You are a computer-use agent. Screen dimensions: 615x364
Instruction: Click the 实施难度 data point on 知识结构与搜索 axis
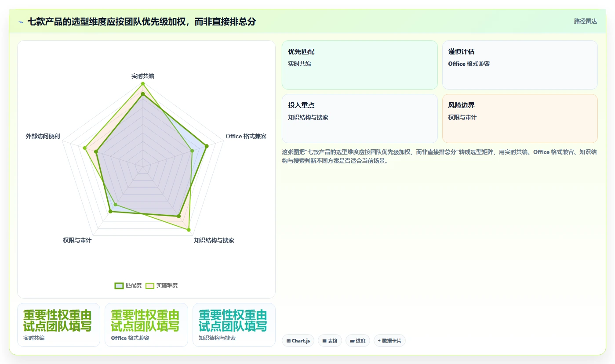[x=189, y=230]
